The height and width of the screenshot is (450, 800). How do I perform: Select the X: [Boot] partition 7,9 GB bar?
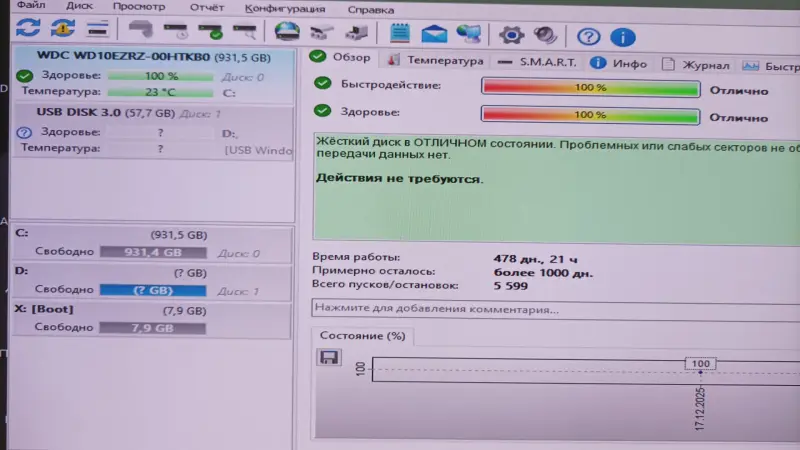click(153, 328)
